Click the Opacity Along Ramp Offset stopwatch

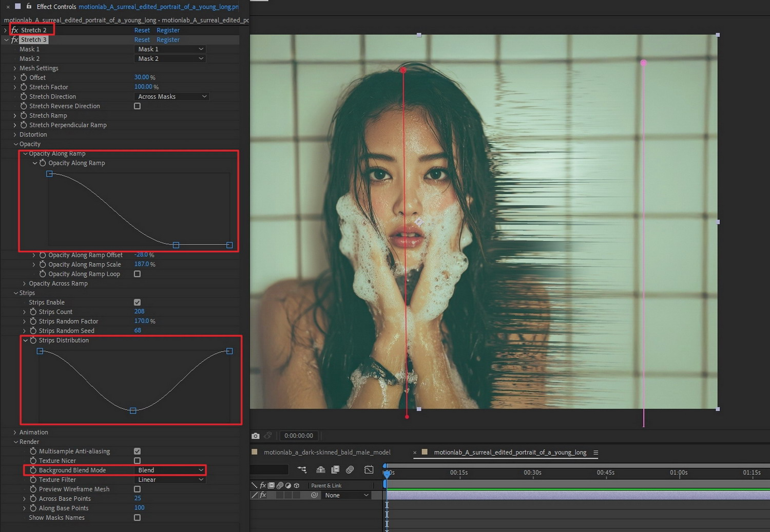[43, 255]
